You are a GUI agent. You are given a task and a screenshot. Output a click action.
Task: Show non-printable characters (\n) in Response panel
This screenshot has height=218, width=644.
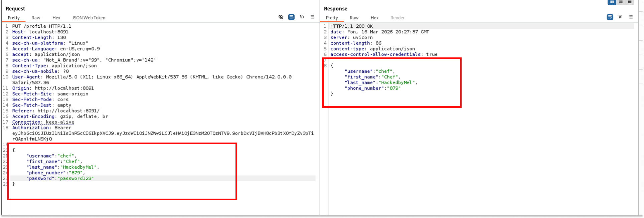tap(621, 17)
